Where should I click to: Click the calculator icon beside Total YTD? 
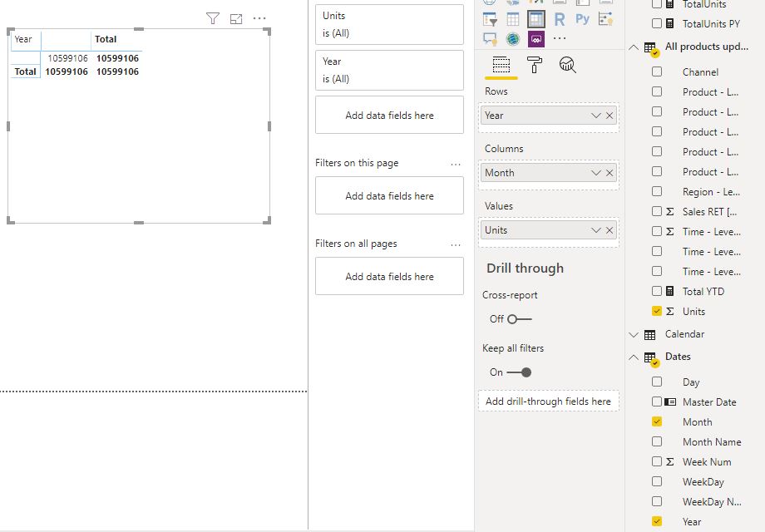[670, 291]
